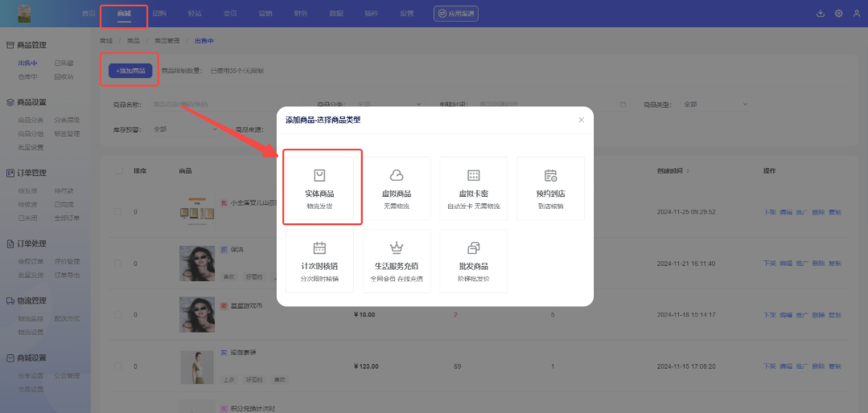This screenshot has width=868, height=413.
Task: Open the 营销 top menu tab
Action: click(265, 14)
